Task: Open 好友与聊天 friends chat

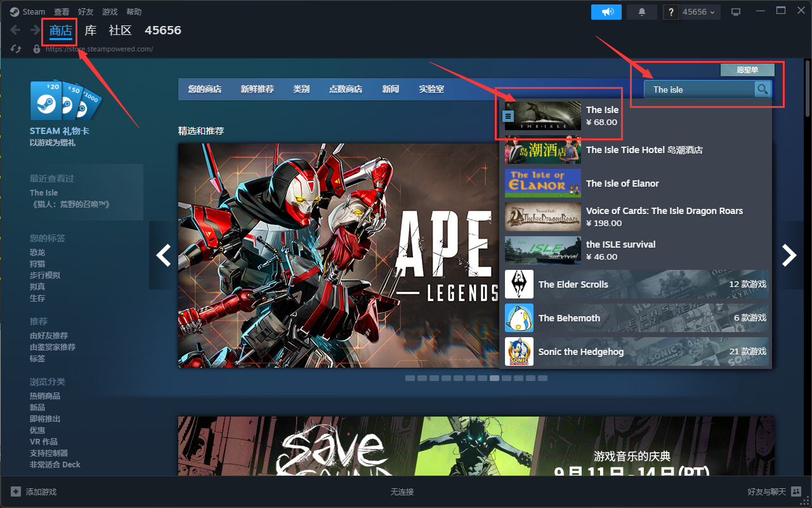Action: pos(774,491)
